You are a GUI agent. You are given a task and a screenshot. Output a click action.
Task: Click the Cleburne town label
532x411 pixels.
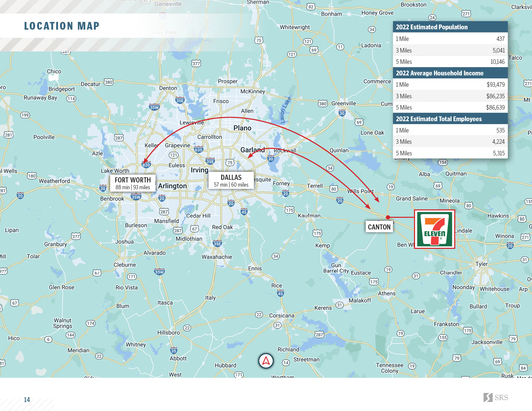125,265
